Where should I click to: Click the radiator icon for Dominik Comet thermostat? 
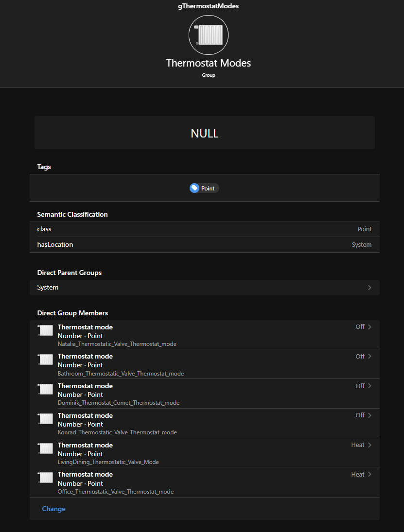tap(46, 389)
